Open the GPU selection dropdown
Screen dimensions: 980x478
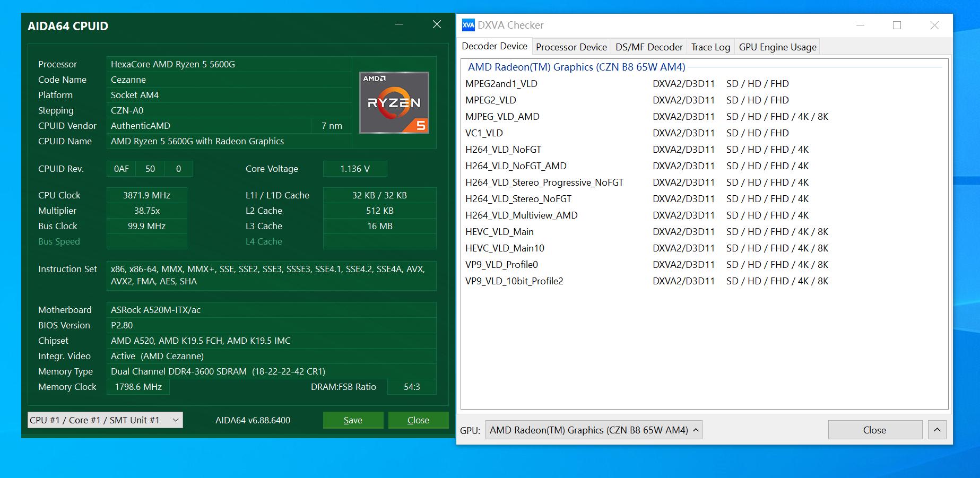tap(594, 430)
